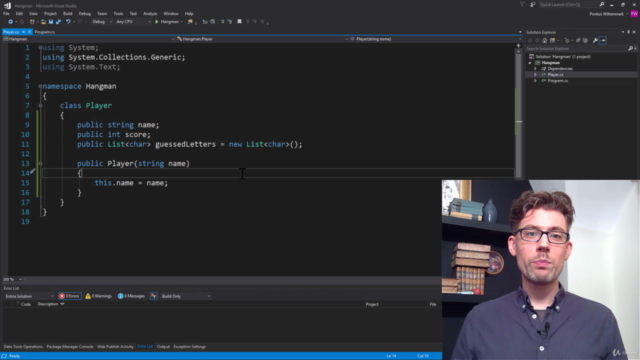Open the Project menu
This screenshot has width=640, height=360.
(x=50, y=13)
